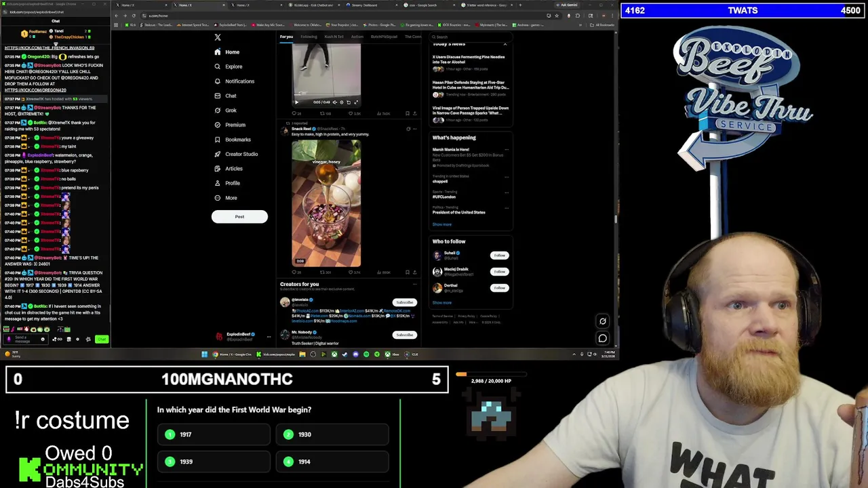Select trivia answer 1930
The image size is (868, 488).
(x=332, y=434)
